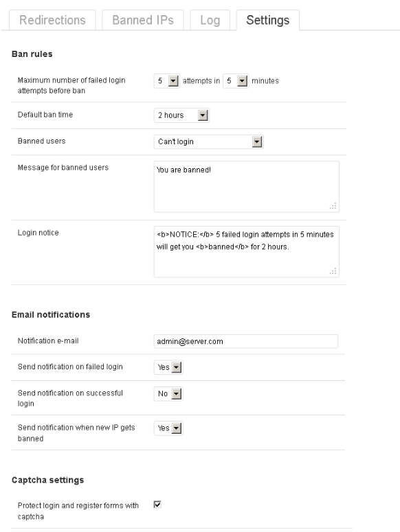Click inside the Login notice textarea
Viewport: 400px width, 532px height.
[x=246, y=252]
